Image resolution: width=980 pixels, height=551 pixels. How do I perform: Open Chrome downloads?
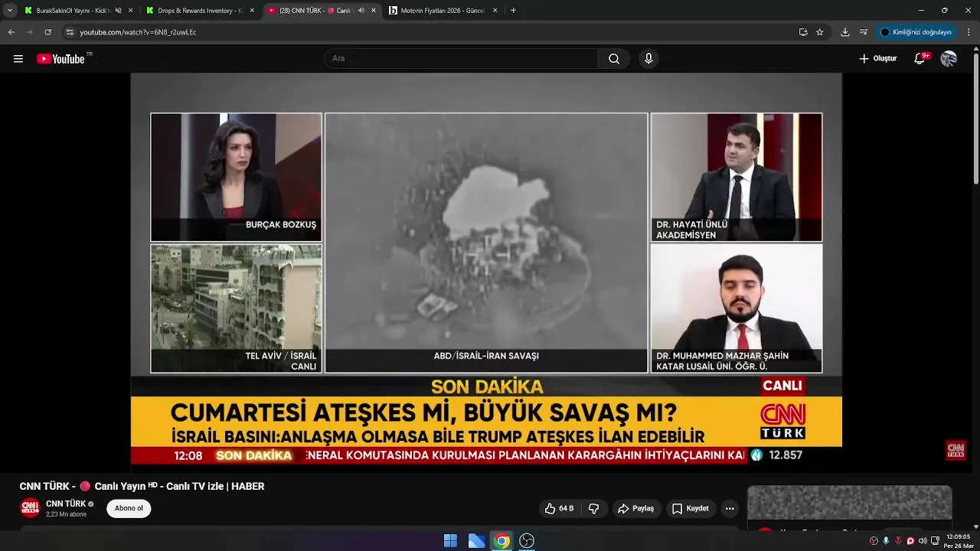pos(845,32)
